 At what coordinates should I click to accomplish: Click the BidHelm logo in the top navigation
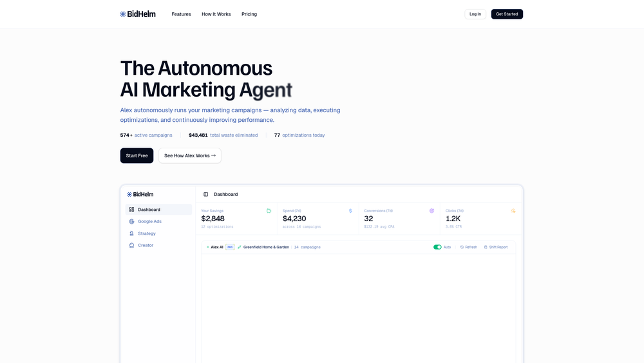pyautogui.click(x=138, y=14)
